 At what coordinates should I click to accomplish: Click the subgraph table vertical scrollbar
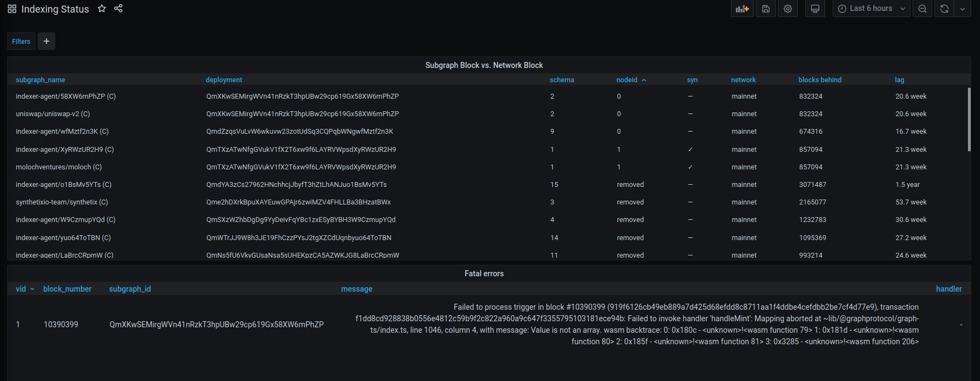coord(969,119)
